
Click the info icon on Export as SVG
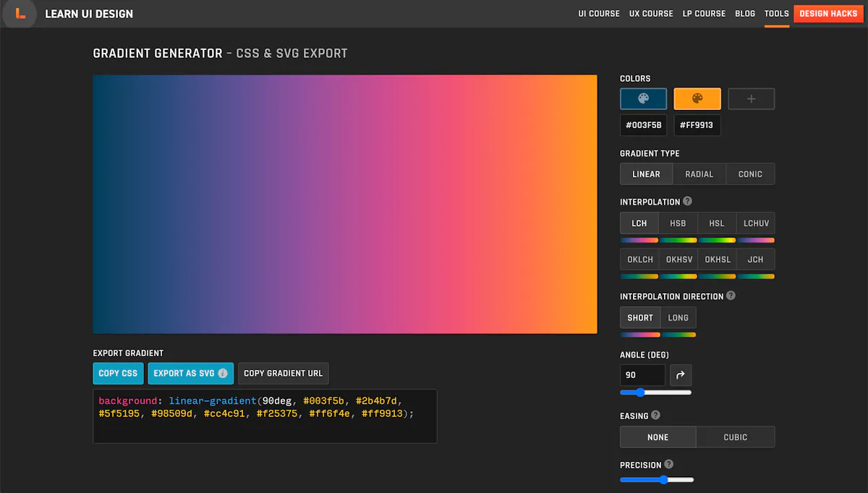tap(223, 374)
